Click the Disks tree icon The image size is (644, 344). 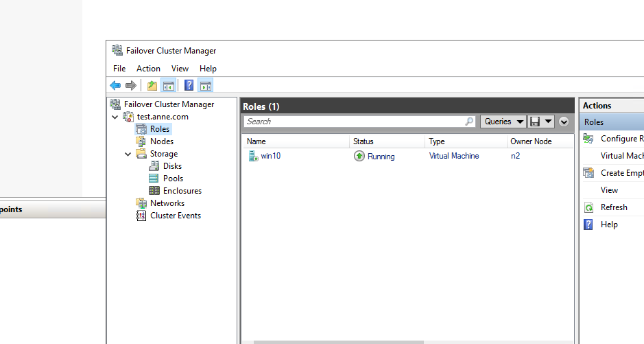click(154, 166)
